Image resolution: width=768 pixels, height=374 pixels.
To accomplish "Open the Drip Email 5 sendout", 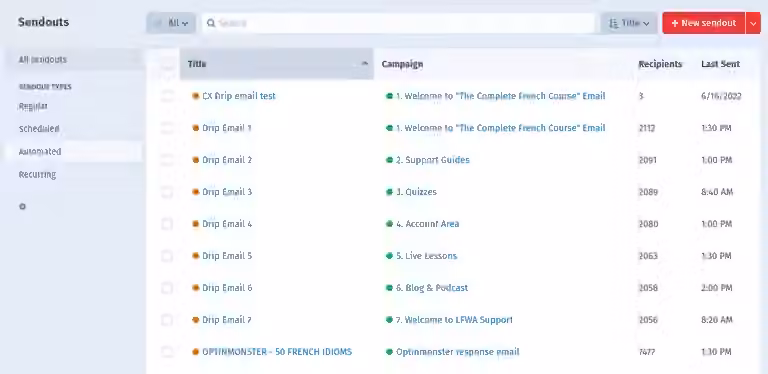I will [x=227, y=256].
